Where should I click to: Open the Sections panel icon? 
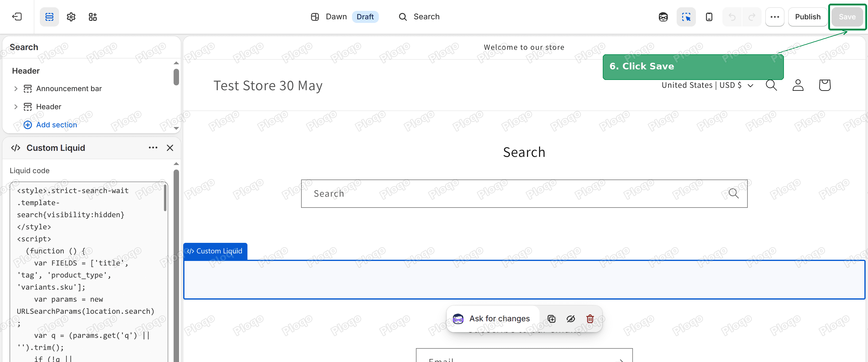pyautogui.click(x=49, y=17)
